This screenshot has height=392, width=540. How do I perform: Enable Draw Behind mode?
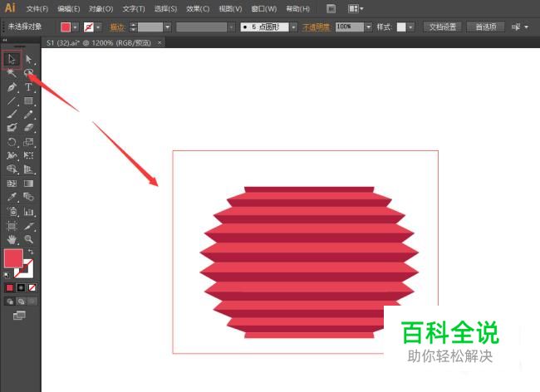click(x=21, y=301)
